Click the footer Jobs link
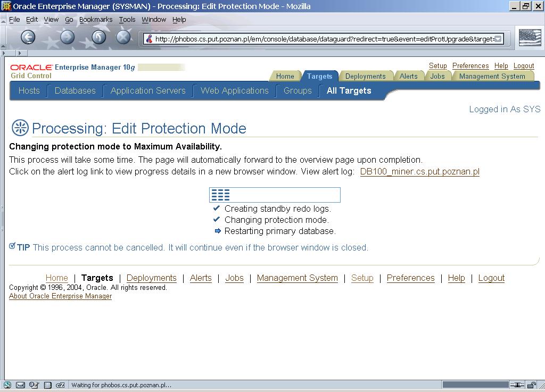Viewport: 545px width, 392px height. coord(234,278)
